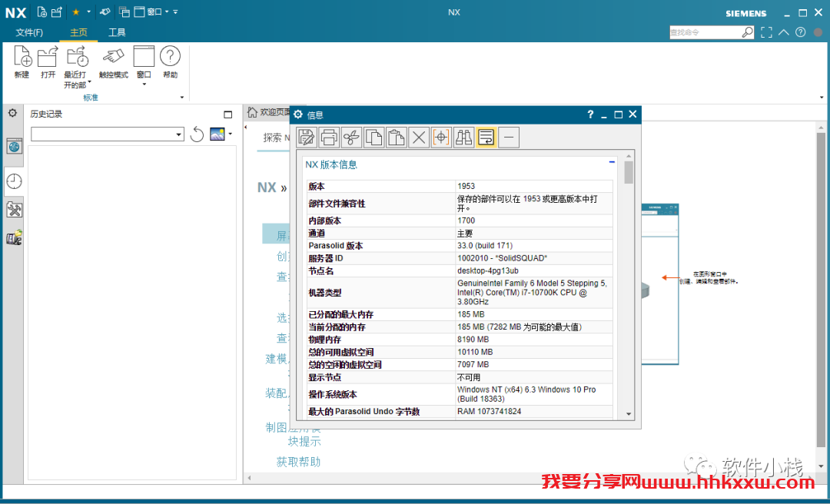Image resolution: width=830 pixels, height=504 pixels.
Task: Refresh the 历史记录 panel
Action: click(x=197, y=134)
